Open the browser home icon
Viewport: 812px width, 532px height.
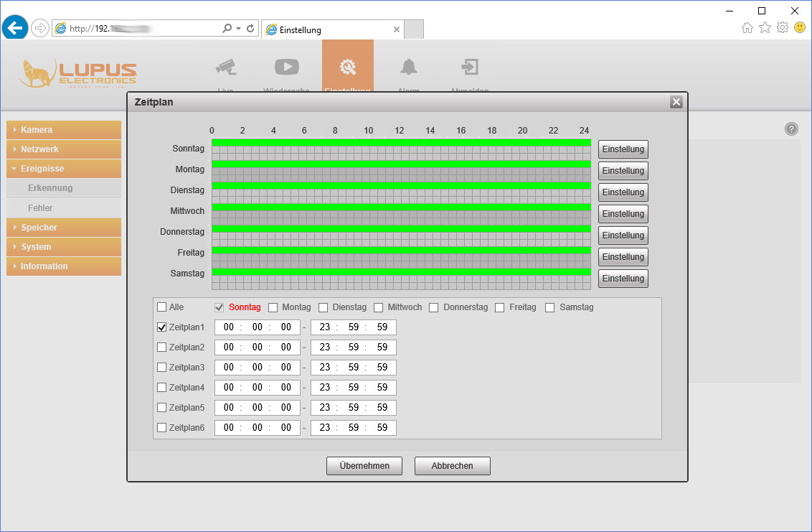(747, 28)
